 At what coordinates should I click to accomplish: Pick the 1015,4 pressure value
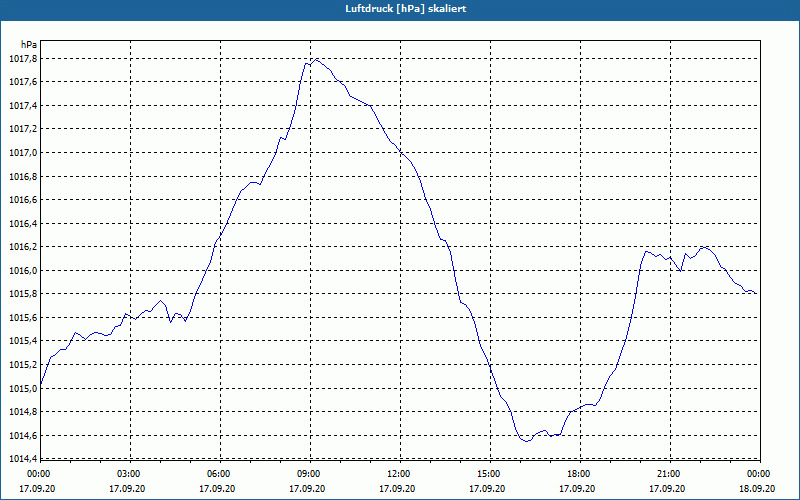click(x=23, y=341)
